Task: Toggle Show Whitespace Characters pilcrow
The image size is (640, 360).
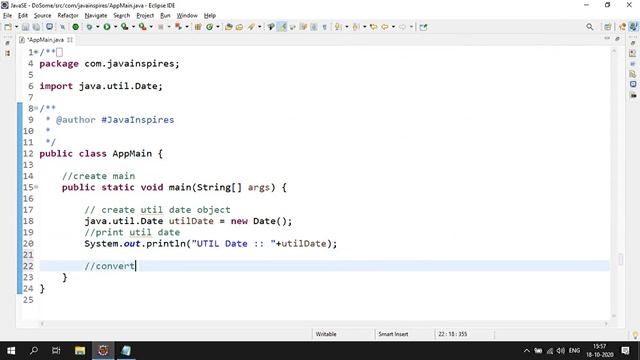Action: click(x=324, y=27)
